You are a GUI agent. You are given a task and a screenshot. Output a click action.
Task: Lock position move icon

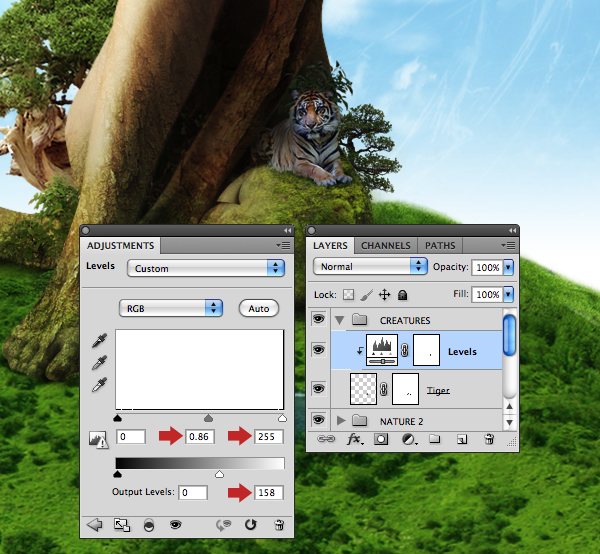click(x=384, y=295)
